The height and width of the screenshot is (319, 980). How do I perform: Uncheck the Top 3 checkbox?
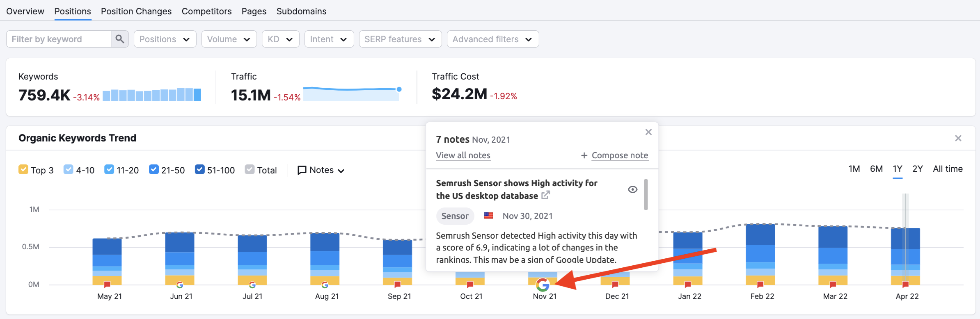pos(23,170)
